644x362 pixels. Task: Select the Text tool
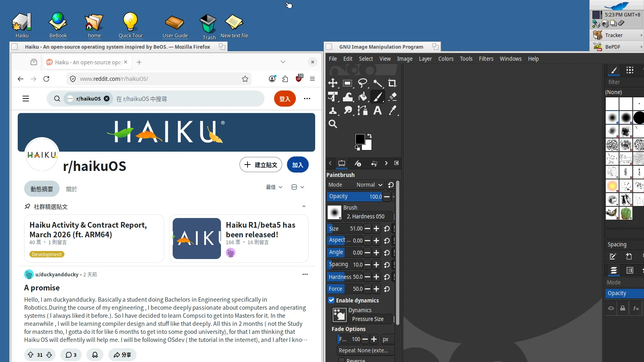(378, 111)
